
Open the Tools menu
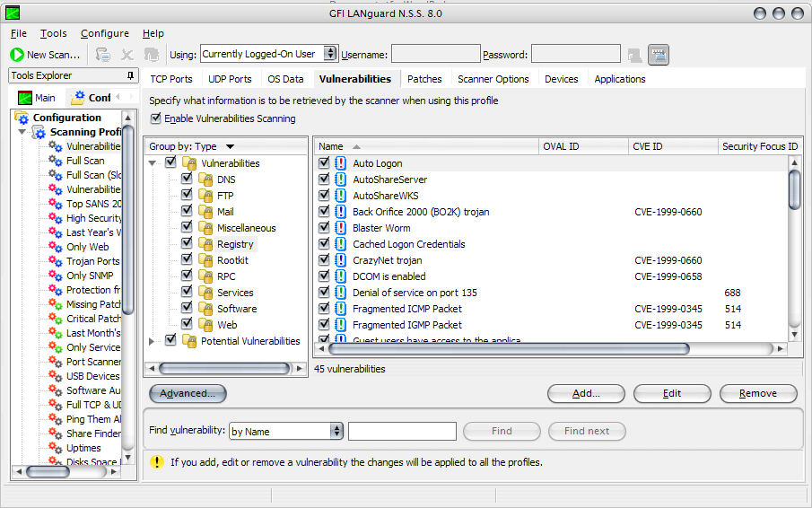click(x=53, y=33)
